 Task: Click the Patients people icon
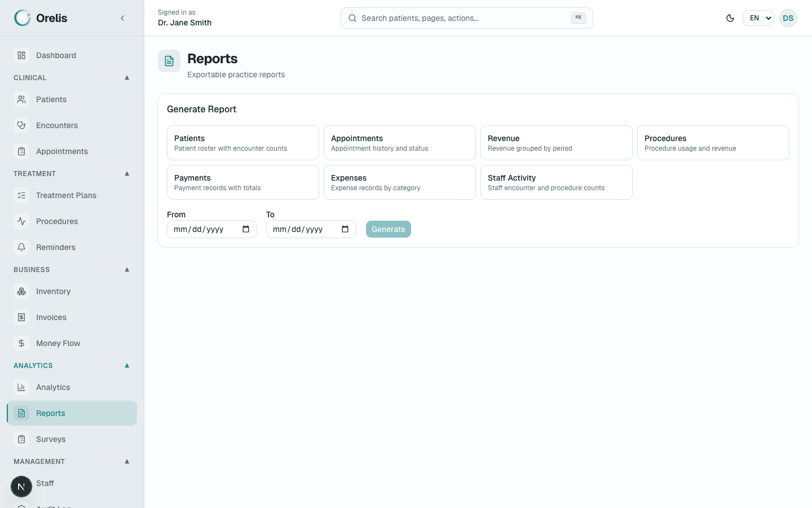(21, 99)
